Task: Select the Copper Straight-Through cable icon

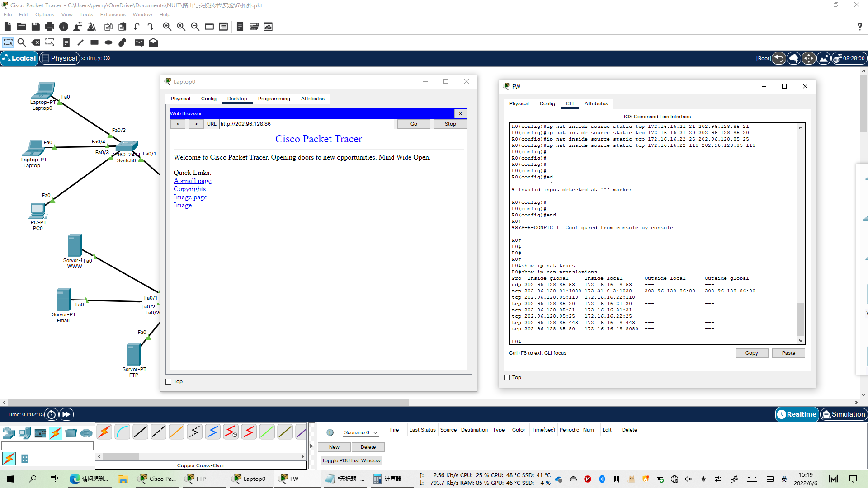Action: coord(140,432)
